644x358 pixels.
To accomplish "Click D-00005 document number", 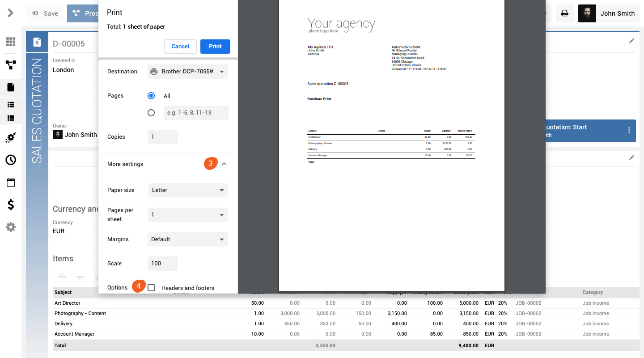I will (69, 43).
